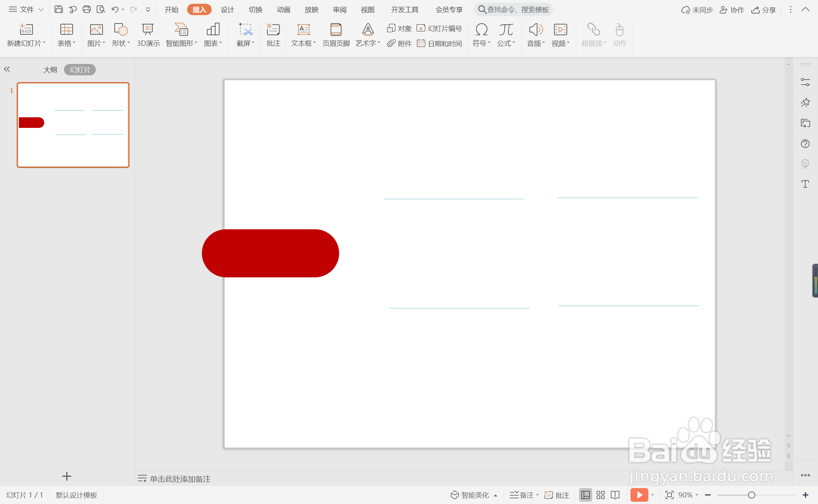
Task: Open the 文件 file menu dropdown arrow
Action: [41, 9]
